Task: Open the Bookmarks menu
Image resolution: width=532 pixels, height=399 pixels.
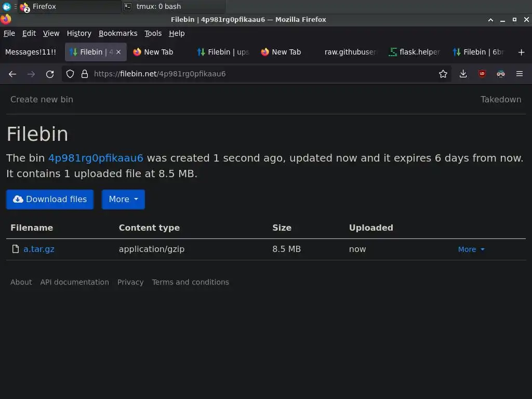Action: pos(118,33)
